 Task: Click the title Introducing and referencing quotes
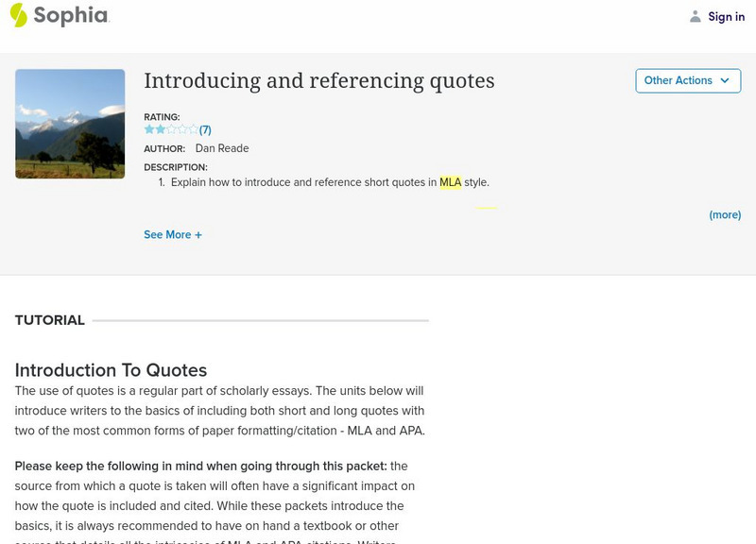[x=318, y=81]
